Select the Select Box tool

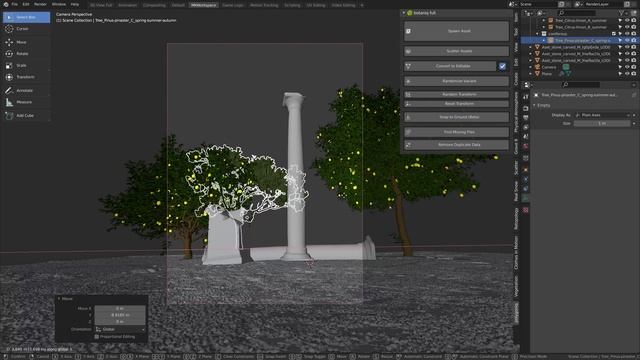[27, 17]
